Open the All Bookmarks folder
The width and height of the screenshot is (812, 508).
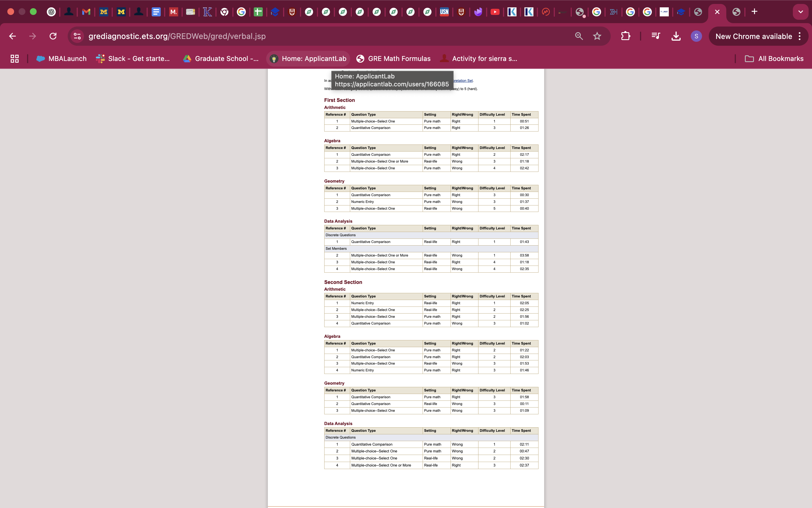(775, 59)
